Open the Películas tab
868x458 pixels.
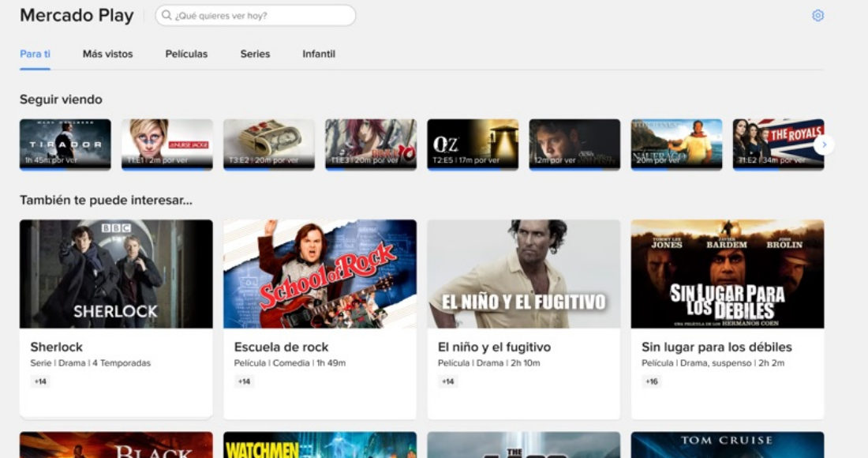tap(186, 54)
